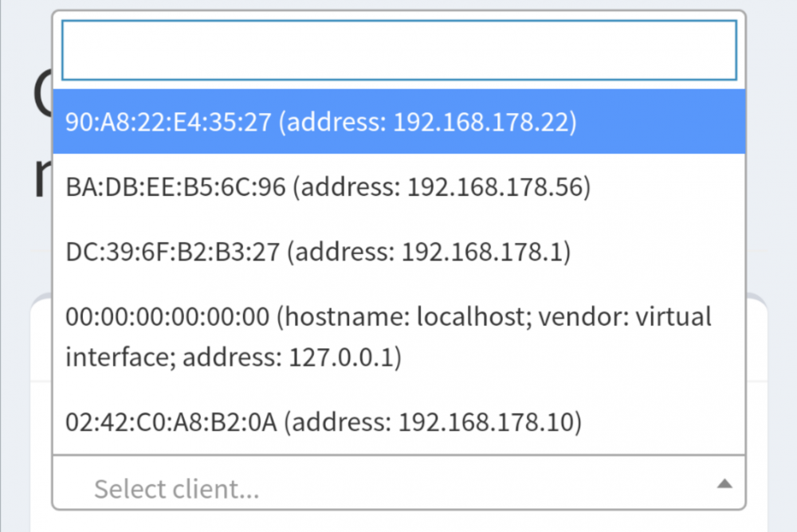Select client 90:A8:22:E4:35:27
Image resolution: width=797 pixels, height=532 pixels.
pos(399,121)
